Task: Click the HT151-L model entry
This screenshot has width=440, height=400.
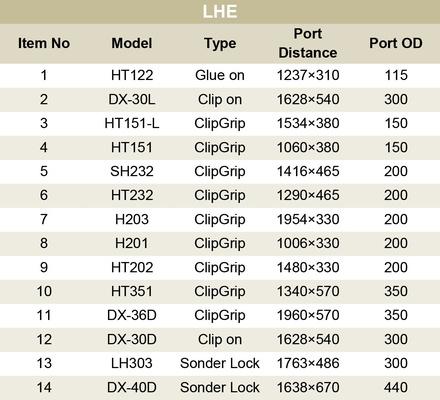Action: pos(132,123)
